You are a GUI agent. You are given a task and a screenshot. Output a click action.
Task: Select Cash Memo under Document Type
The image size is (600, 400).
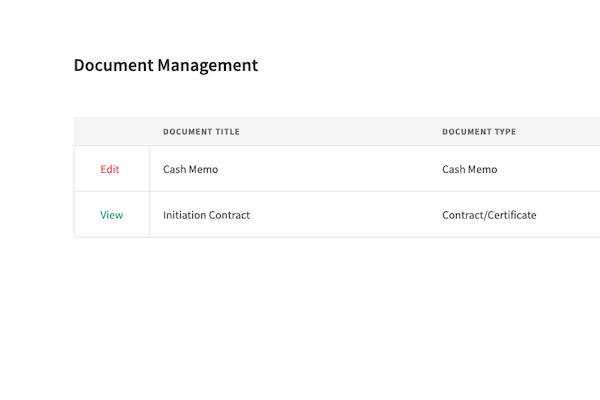[469, 169]
